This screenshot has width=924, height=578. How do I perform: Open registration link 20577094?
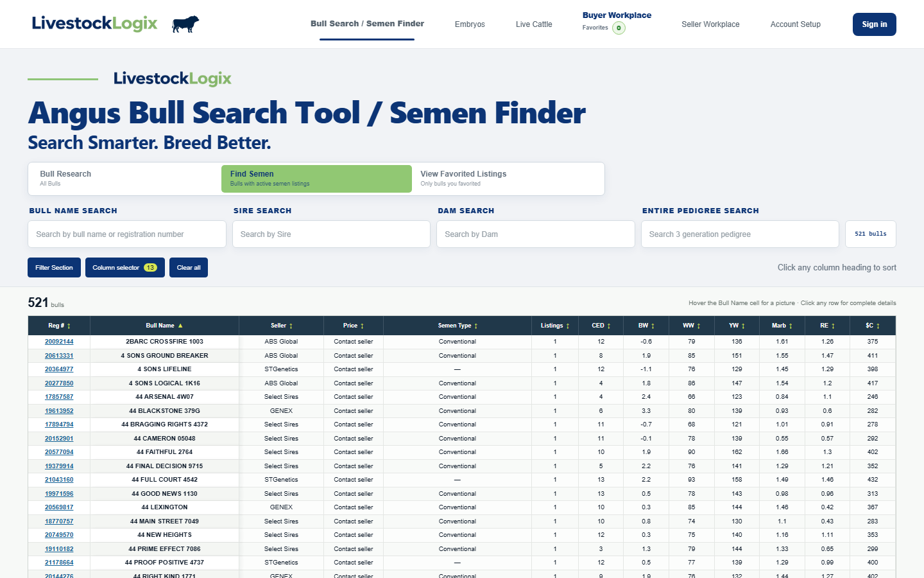tap(59, 452)
